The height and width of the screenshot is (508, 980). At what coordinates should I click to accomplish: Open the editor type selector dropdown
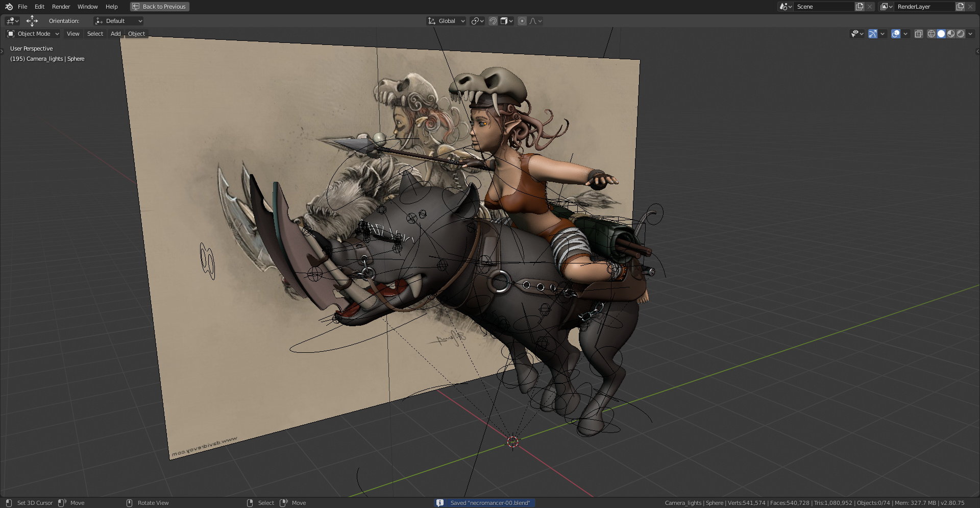pyautogui.click(x=12, y=21)
